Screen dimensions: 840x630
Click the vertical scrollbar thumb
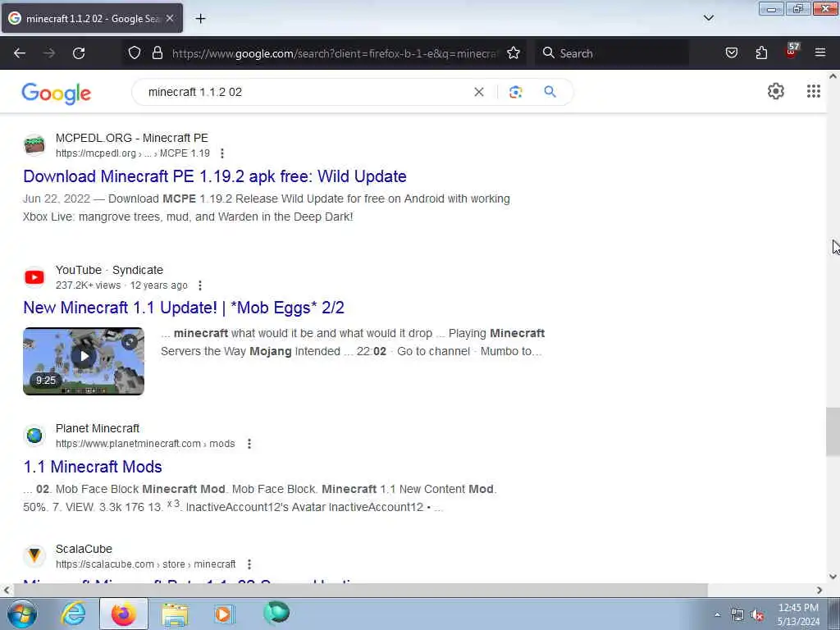pyautogui.click(x=833, y=431)
